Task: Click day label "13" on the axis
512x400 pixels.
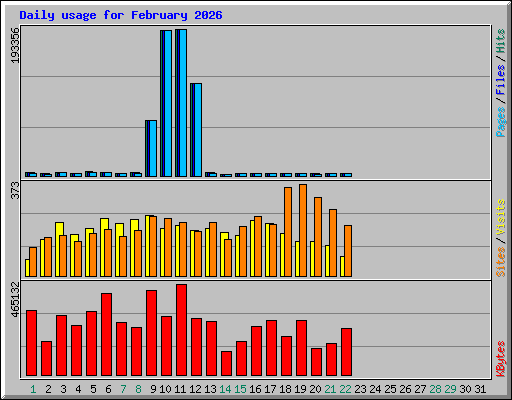Action: (x=210, y=389)
